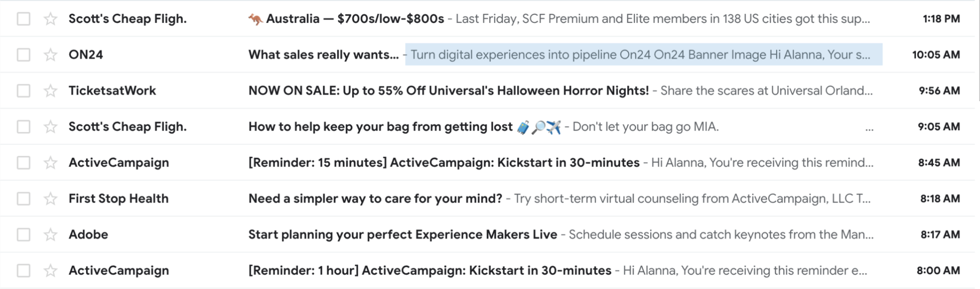The image size is (980, 289).
Task: Open "Need a simpler way to care" email
Action: (375, 199)
